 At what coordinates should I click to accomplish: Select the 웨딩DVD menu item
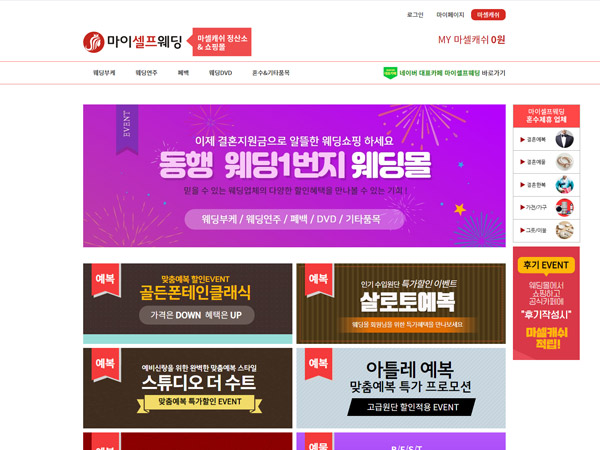click(x=220, y=73)
